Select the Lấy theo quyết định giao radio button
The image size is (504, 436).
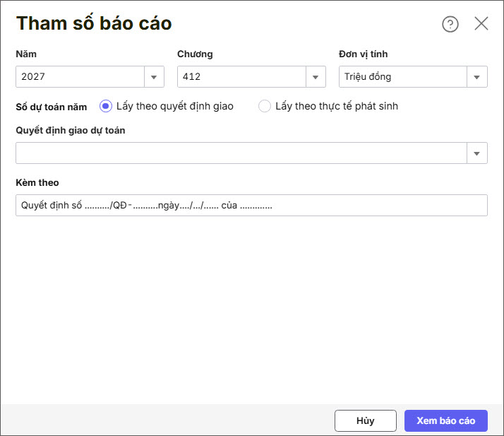click(106, 106)
